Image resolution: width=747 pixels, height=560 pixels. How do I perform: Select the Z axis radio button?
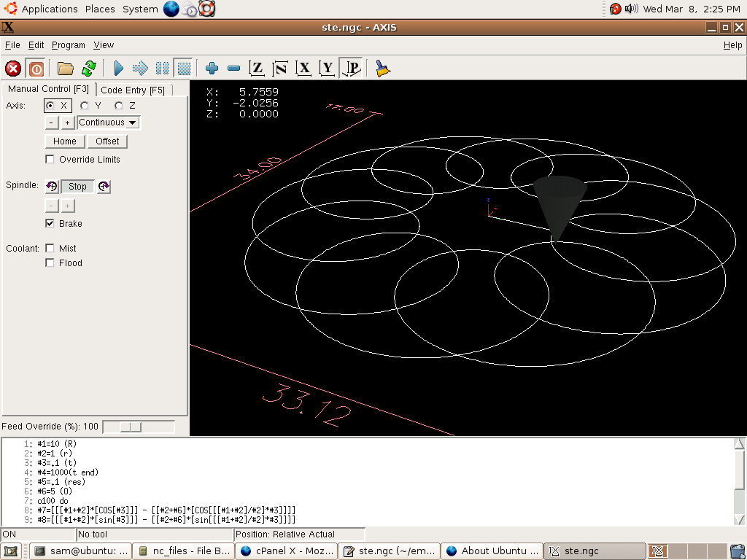(119, 105)
